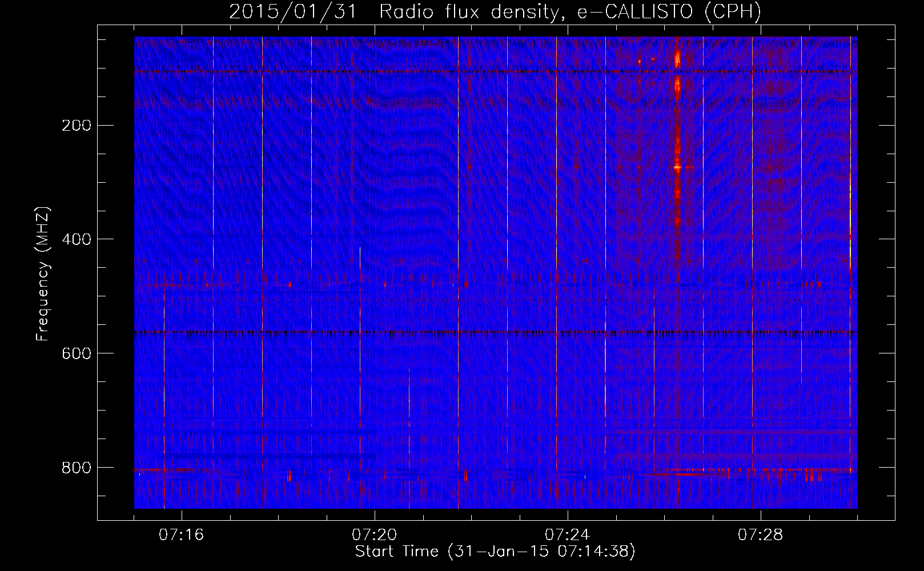Viewport: 924px width, 571px height.
Task: Click the '07:24' time tick label
Action: pos(568,535)
